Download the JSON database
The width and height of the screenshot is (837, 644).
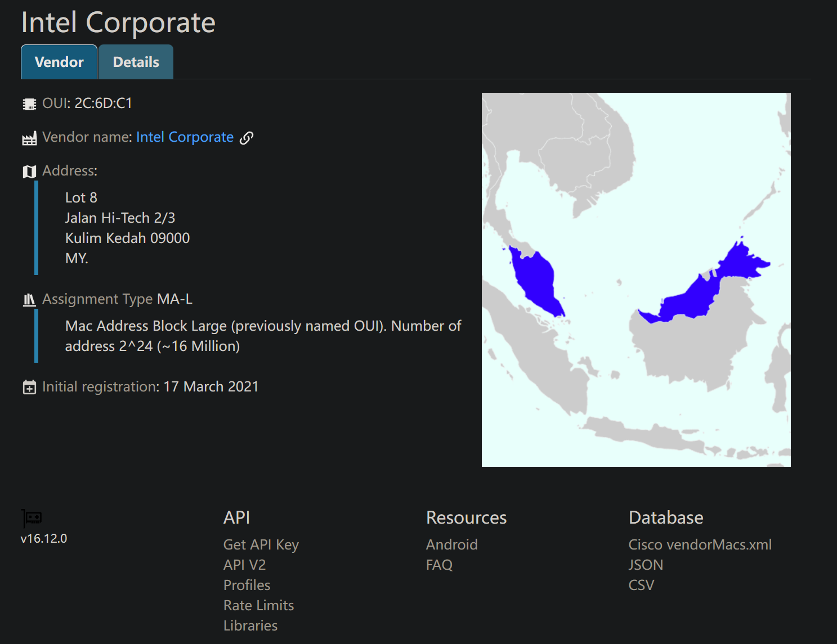646,565
